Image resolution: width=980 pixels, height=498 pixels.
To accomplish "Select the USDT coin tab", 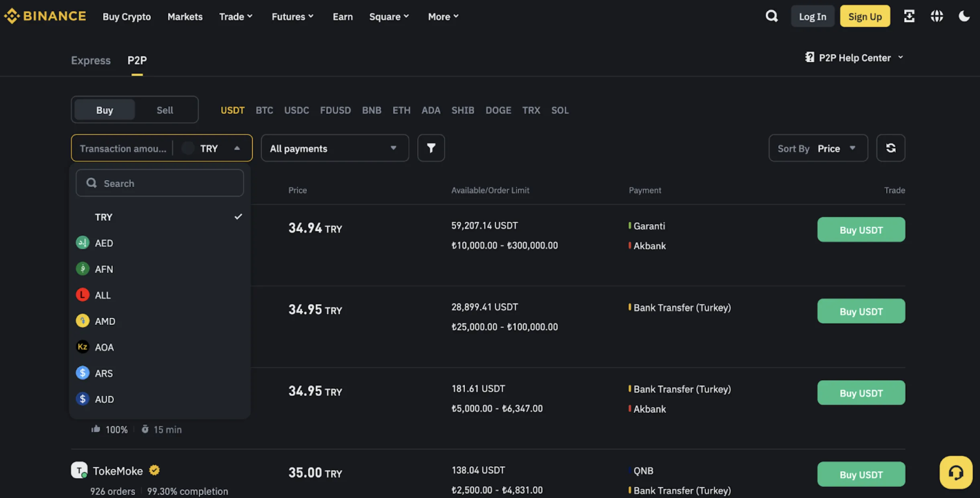I will click(x=232, y=110).
